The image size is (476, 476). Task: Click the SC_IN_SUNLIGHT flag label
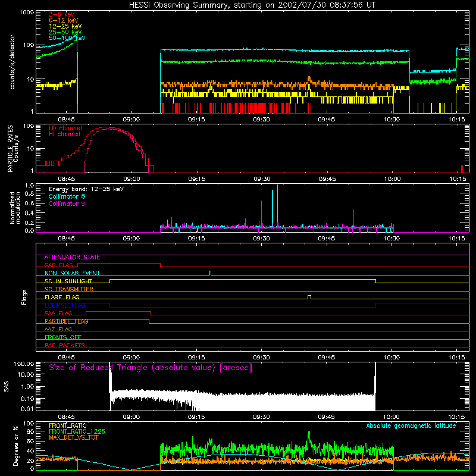coord(68,281)
